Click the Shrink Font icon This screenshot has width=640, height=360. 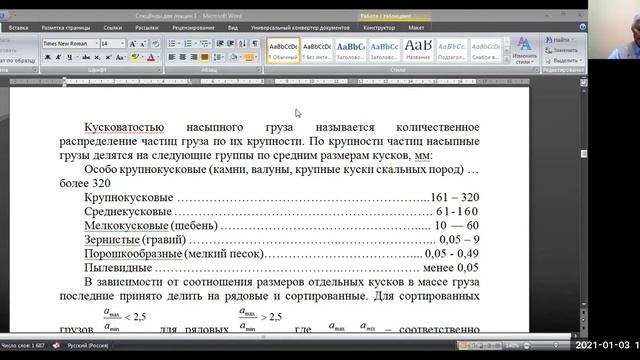pos(143,44)
